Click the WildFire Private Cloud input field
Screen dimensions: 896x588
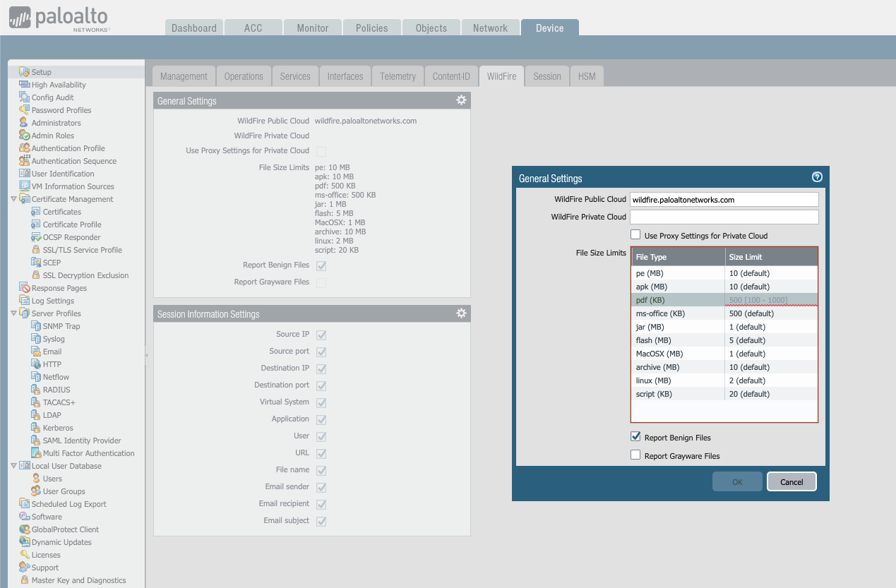(724, 217)
